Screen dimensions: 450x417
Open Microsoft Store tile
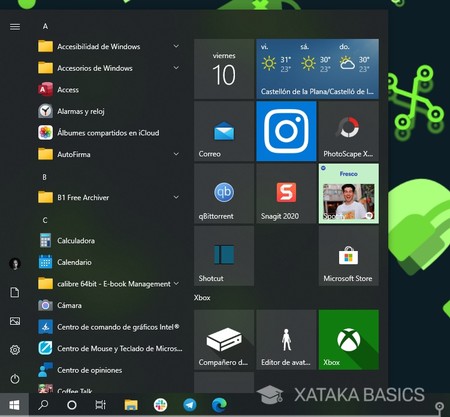click(x=348, y=256)
